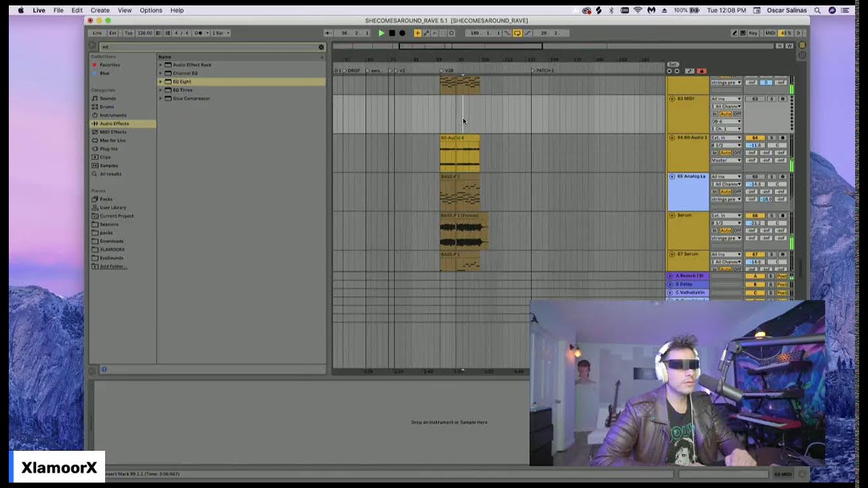
Task: Open Packs under Places
Action: pos(106,199)
